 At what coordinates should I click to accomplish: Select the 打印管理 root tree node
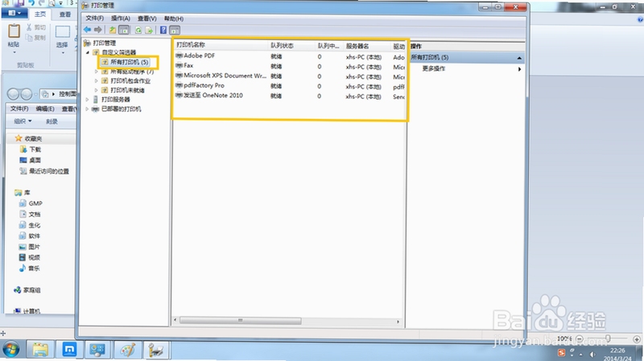100,43
